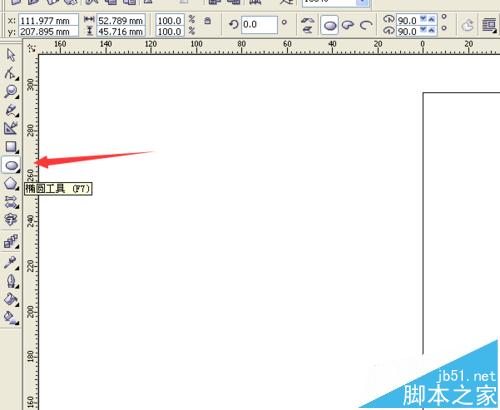Viewport: 500px width, 410px height.
Task: Select the Freehand pencil tool
Action: [x=11, y=110]
